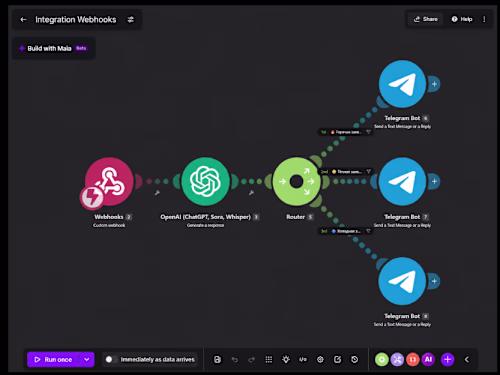
Task: Click the Run once button
Action: pos(53,359)
